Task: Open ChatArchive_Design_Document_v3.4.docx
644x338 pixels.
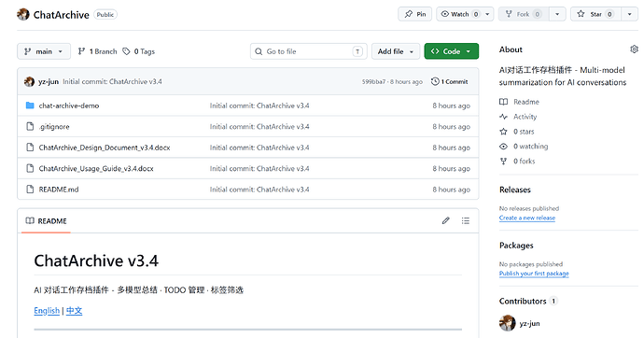Action: coord(105,148)
